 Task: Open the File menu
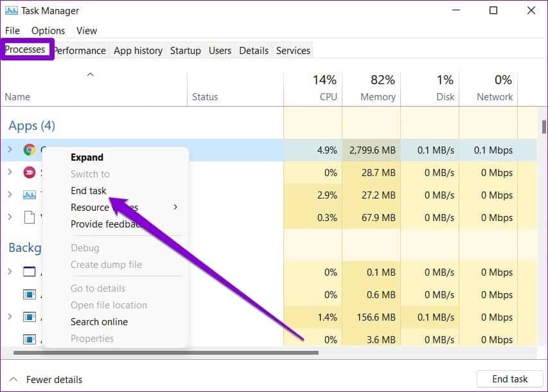click(13, 31)
